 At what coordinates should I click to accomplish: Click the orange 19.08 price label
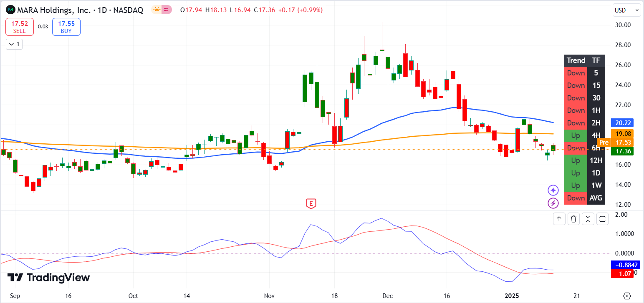click(x=623, y=134)
